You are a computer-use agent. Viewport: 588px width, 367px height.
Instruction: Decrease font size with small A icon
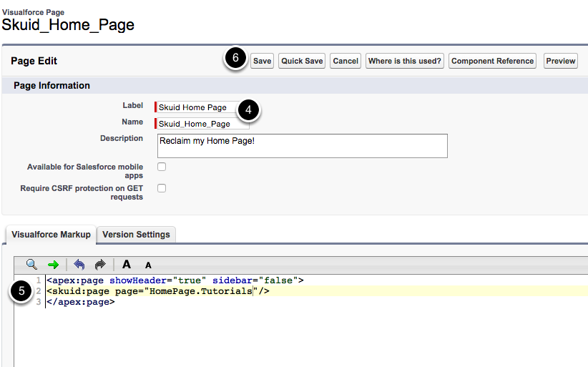pyautogui.click(x=148, y=265)
